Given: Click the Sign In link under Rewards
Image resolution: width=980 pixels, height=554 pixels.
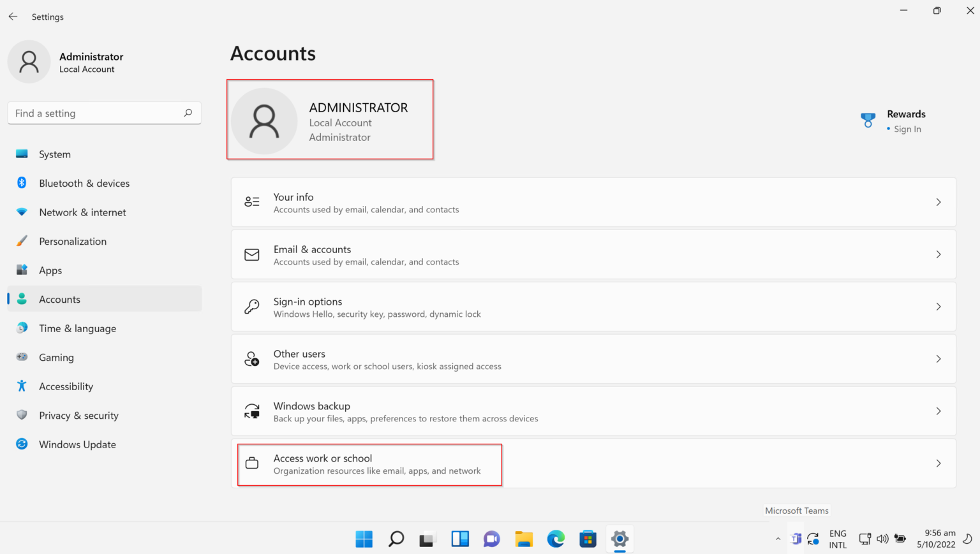Looking at the screenshot, I should 908,129.
